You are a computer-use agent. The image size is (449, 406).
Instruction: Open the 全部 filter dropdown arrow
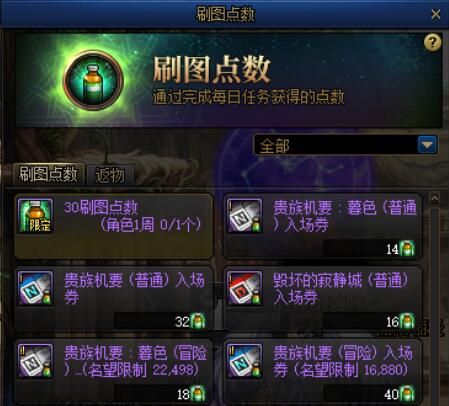coord(427,145)
